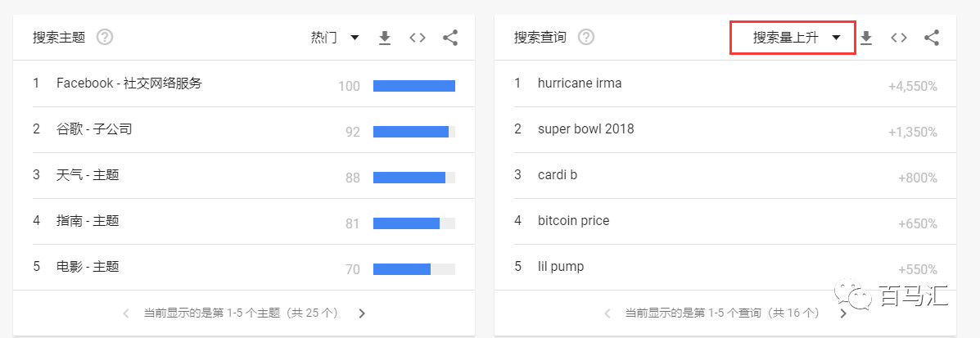Open the 谷歌 - 子公司 topic

pyautogui.click(x=94, y=129)
